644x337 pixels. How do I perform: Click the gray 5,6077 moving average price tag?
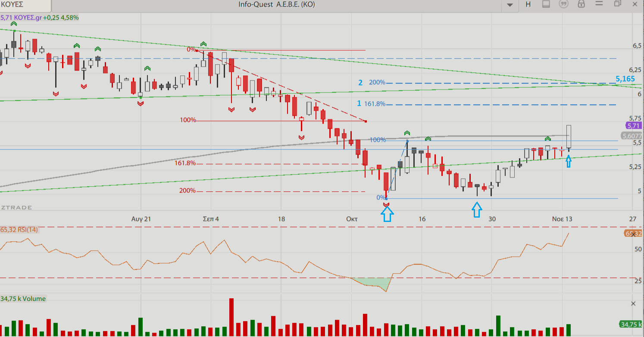tap(633, 135)
